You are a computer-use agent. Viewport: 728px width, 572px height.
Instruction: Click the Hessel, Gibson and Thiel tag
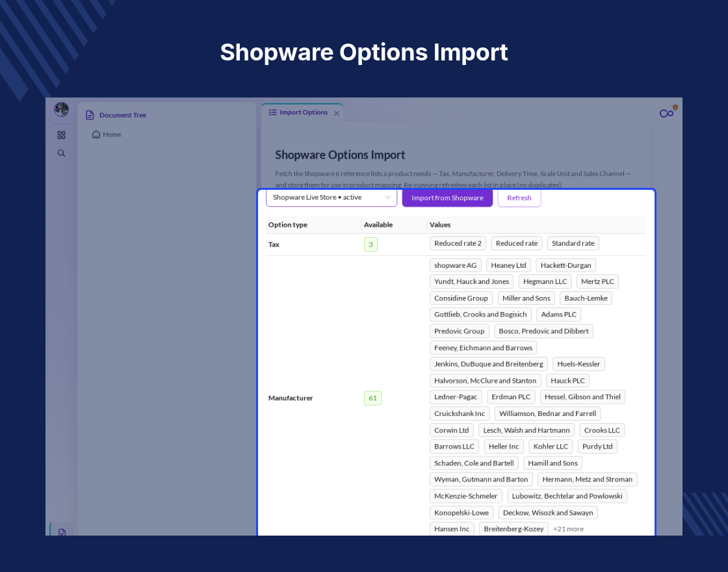582,397
